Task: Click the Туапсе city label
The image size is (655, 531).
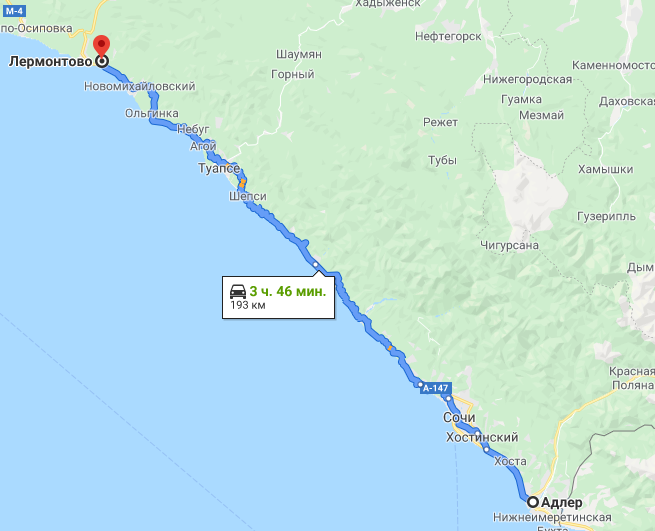Action: pos(219,168)
